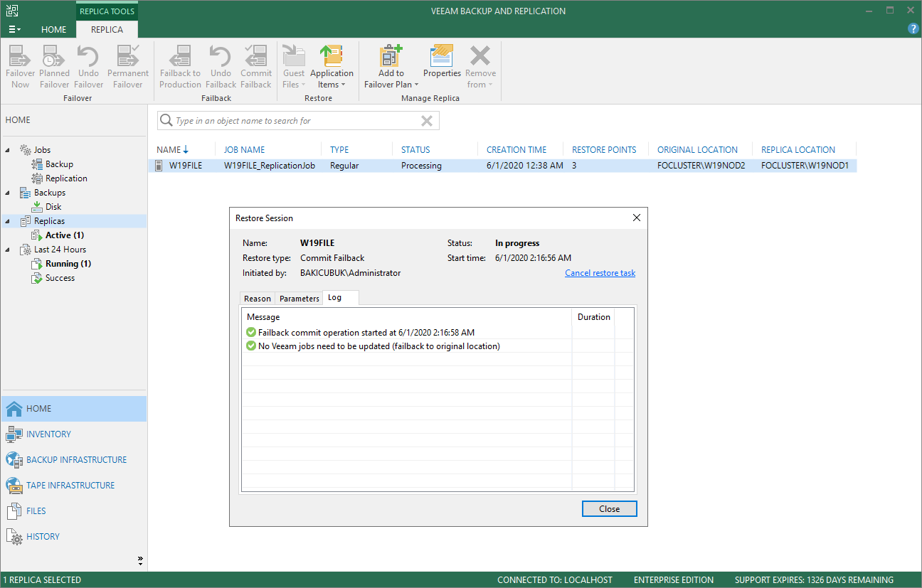Click the Veeam application icon in title bar
Viewport: 922px width, 588px height.
click(12, 11)
